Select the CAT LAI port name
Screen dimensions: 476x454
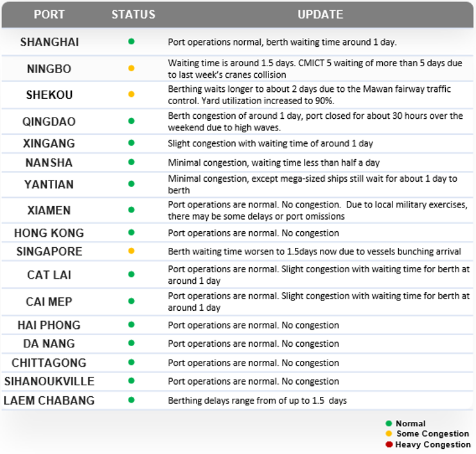(x=49, y=275)
